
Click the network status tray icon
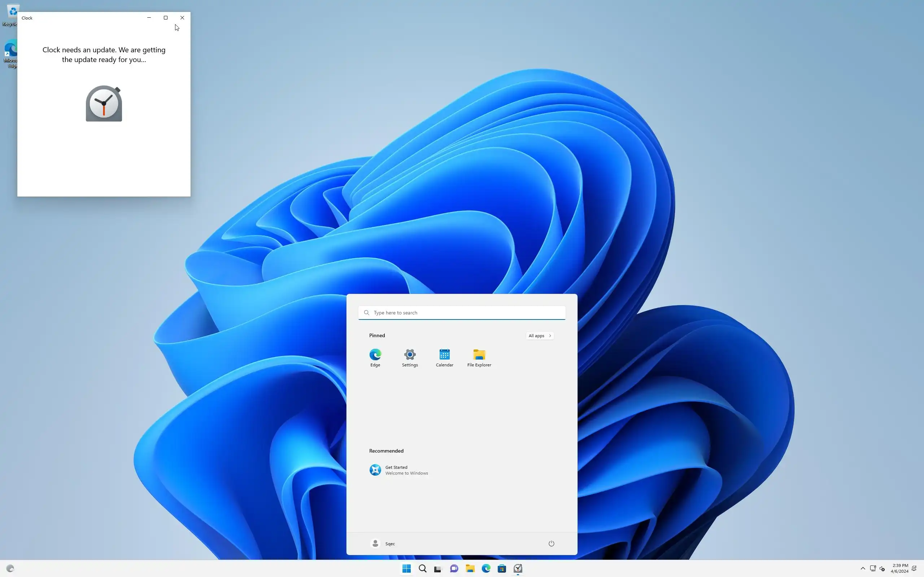click(x=872, y=568)
